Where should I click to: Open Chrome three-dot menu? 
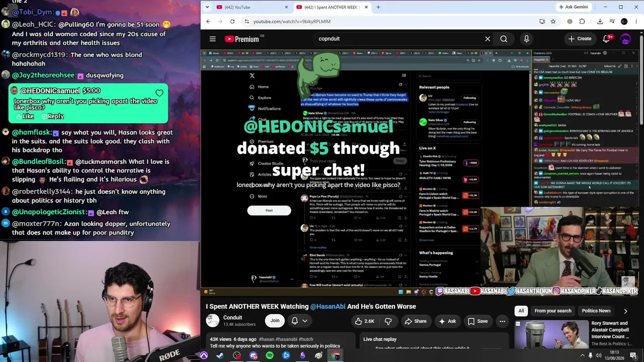pos(636,22)
